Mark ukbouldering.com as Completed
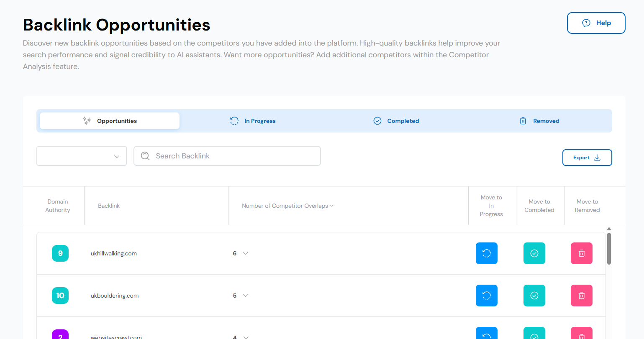 [x=534, y=296]
